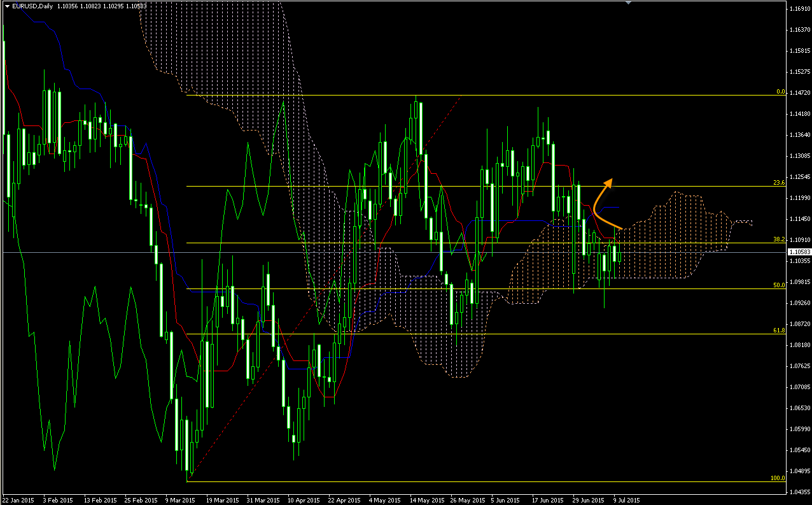This screenshot has width=812, height=505.
Task: Click price scale value 1.15815
Action: pyautogui.click(x=800, y=51)
